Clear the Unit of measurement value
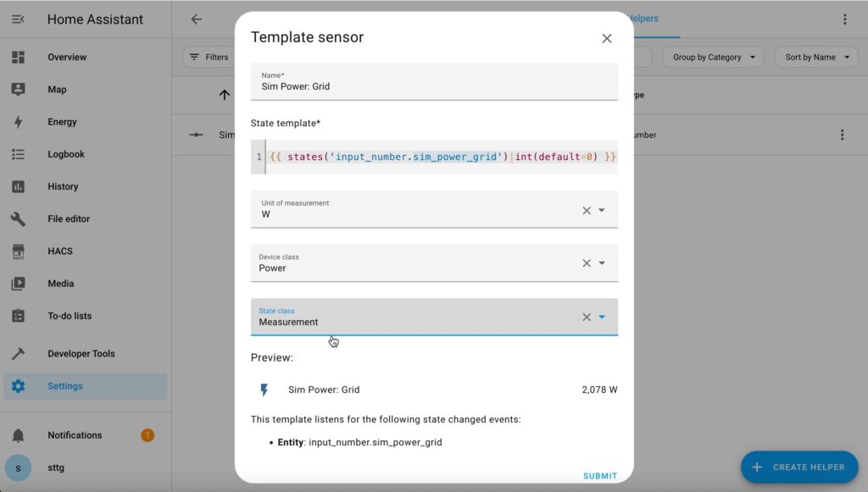This screenshot has width=868, height=492. coord(587,211)
